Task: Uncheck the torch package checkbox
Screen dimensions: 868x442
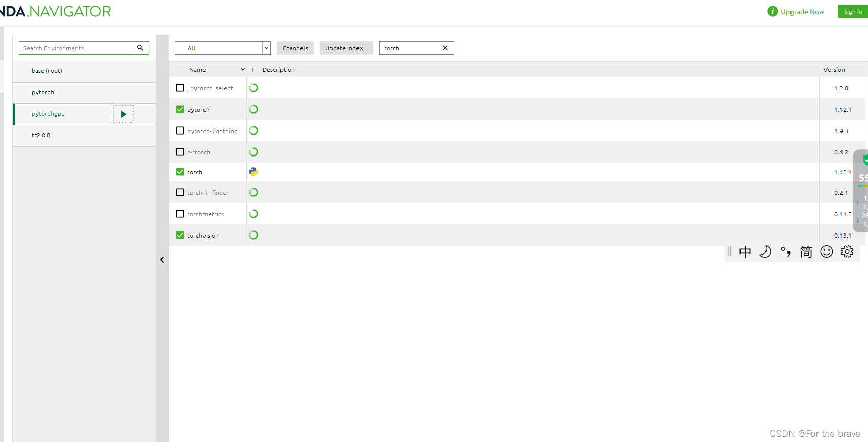Action: click(x=180, y=172)
